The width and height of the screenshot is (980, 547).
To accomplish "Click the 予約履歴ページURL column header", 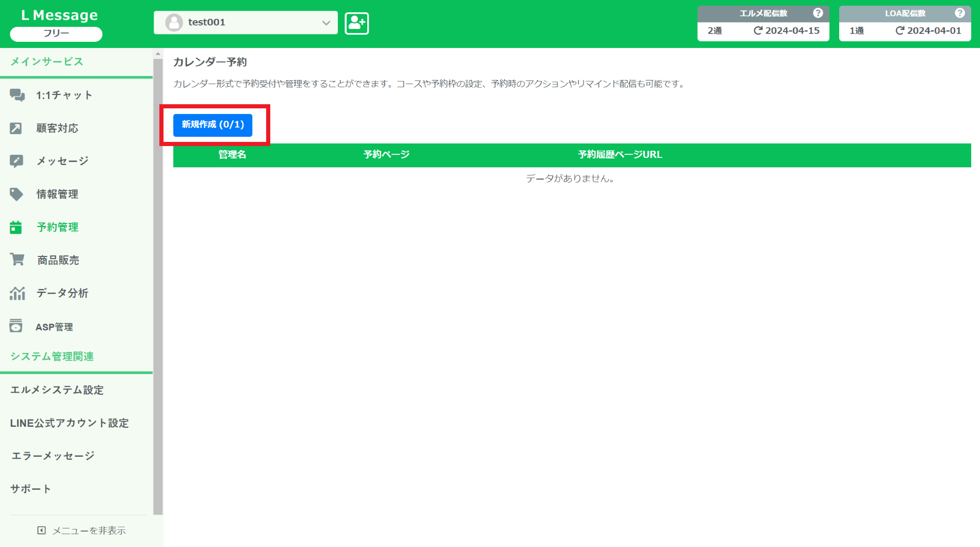I will 620,155.
